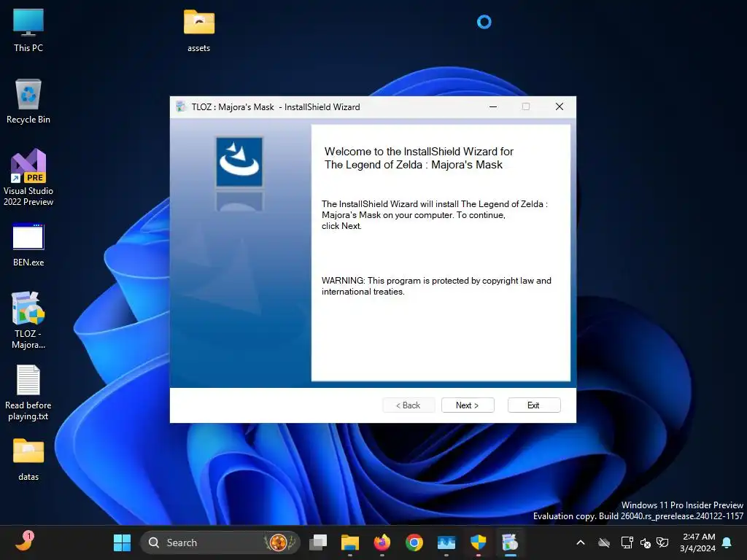The width and height of the screenshot is (747, 560).
Task: Select the This PC desktop icon
Action: click(x=28, y=31)
